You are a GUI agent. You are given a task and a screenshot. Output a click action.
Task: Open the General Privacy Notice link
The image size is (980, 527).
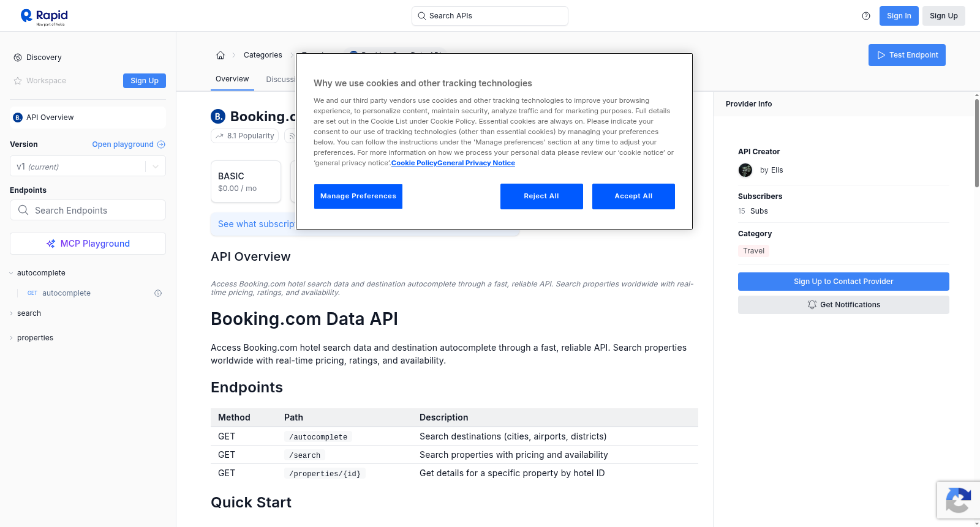tap(476, 163)
